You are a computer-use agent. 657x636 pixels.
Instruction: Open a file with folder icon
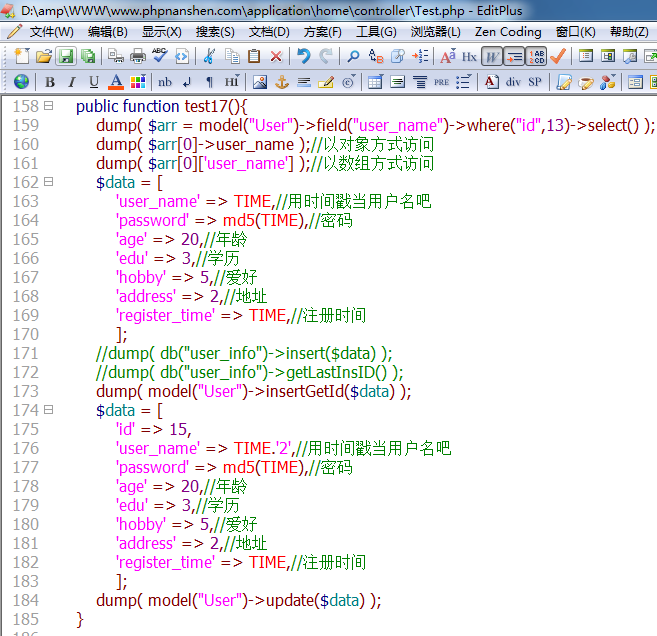[44, 56]
